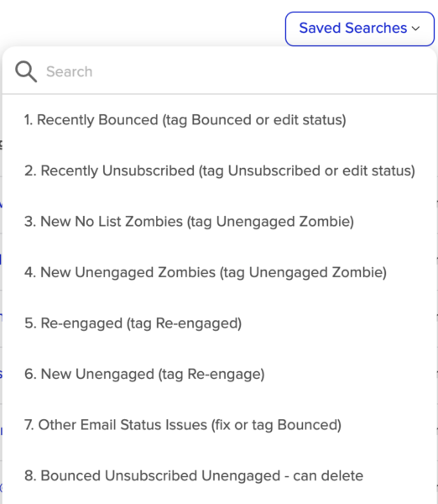This screenshot has width=438, height=504.
Task: Choose 6. New Unengaged (tag Re-engage)
Action: (x=219, y=374)
